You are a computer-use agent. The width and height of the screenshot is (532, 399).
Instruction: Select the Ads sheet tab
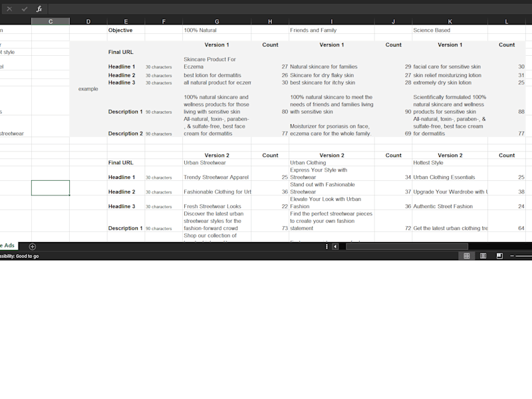(x=9, y=245)
